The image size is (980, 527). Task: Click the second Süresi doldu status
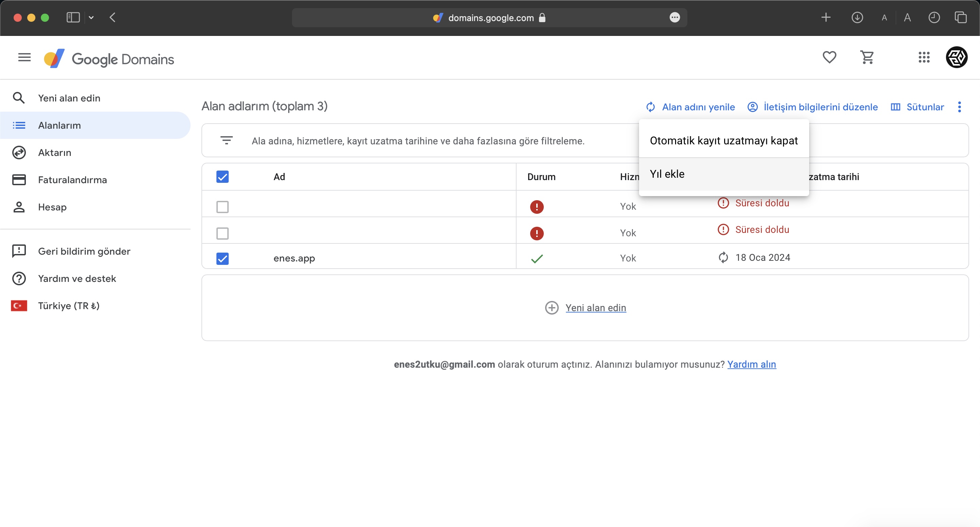click(x=762, y=229)
